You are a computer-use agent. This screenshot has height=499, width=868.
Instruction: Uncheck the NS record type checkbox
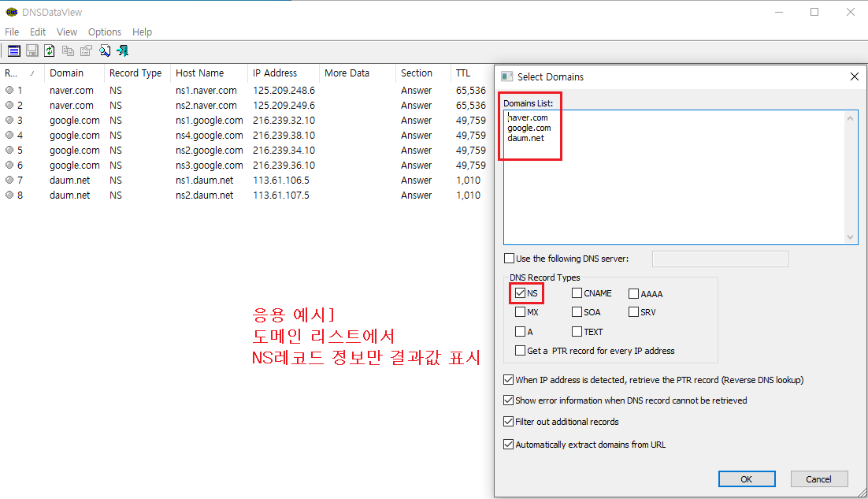pyautogui.click(x=520, y=293)
